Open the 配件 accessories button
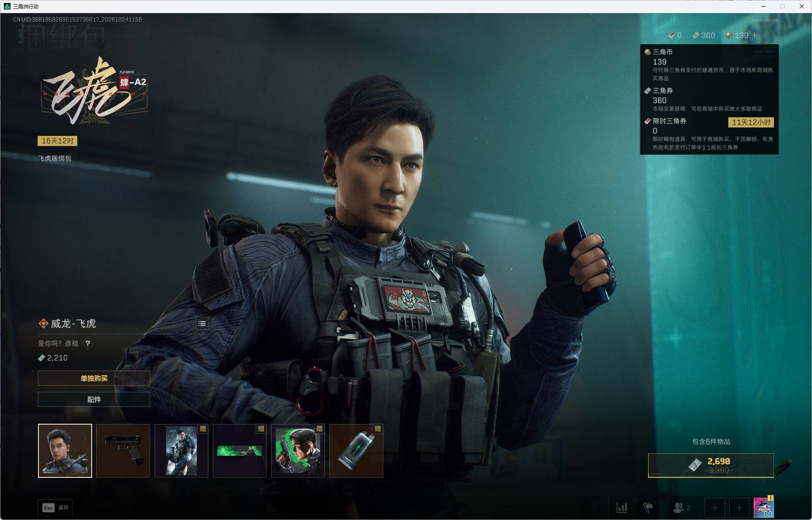The height and width of the screenshot is (520, 812). pos(94,399)
